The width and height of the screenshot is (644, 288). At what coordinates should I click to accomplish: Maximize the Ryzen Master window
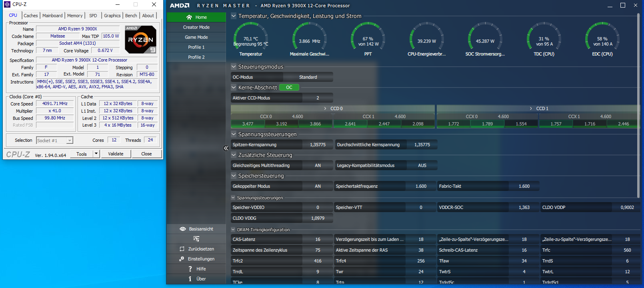[x=623, y=5]
